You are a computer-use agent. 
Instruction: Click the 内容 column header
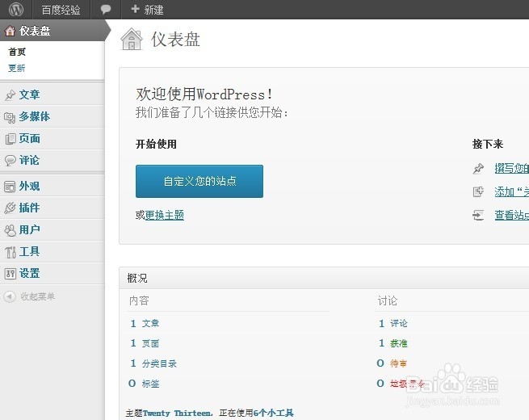(139, 300)
